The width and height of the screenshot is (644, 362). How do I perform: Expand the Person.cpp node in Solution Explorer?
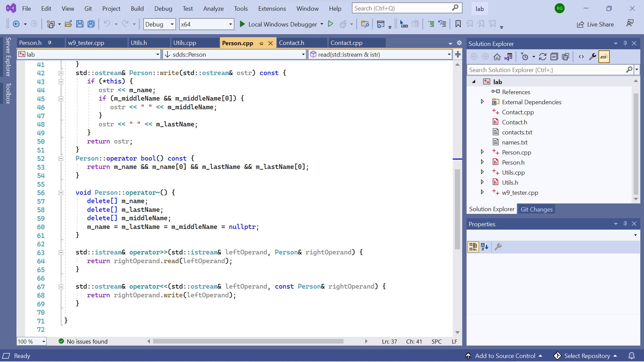click(482, 152)
